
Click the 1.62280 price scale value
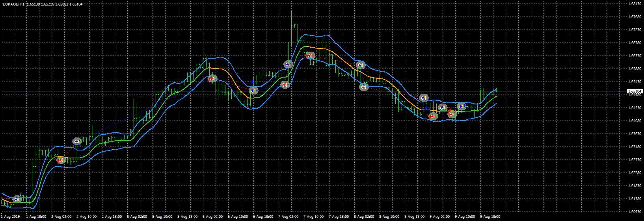pyautogui.click(x=635, y=173)
